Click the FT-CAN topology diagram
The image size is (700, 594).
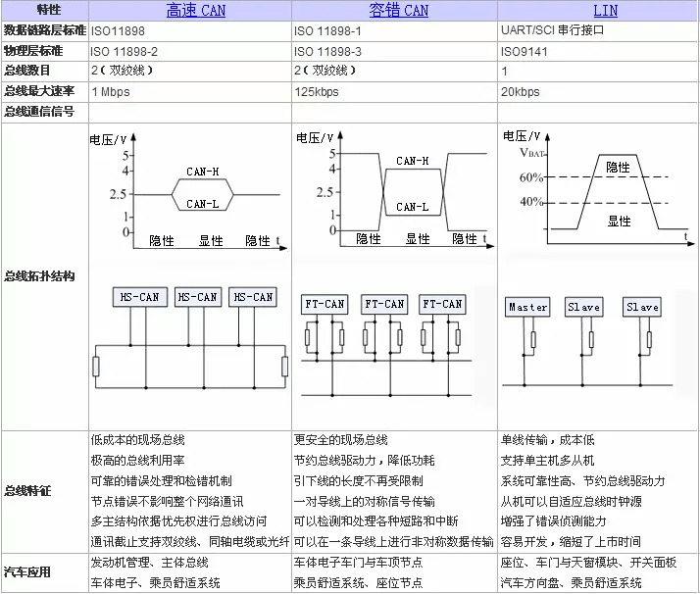pyautogui.click(x=386, y=346)
